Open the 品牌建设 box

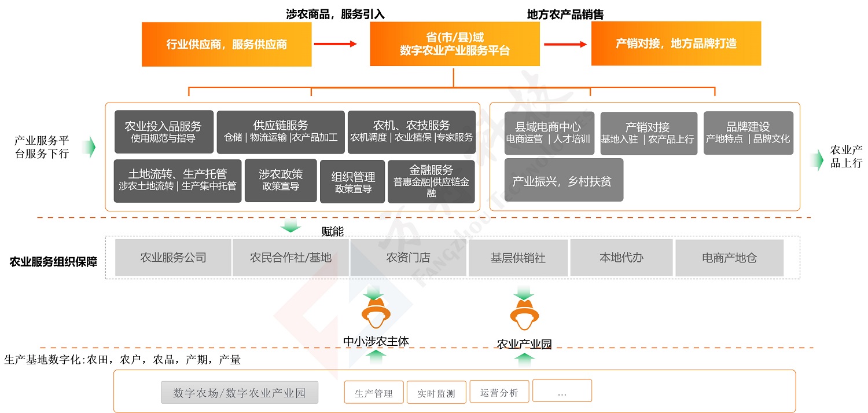pos(748,133)
